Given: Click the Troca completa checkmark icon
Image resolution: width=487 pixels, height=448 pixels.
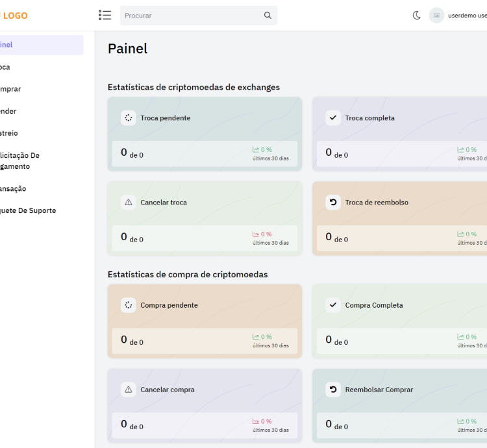Looking at the screenshot, I should coord(333,118).
